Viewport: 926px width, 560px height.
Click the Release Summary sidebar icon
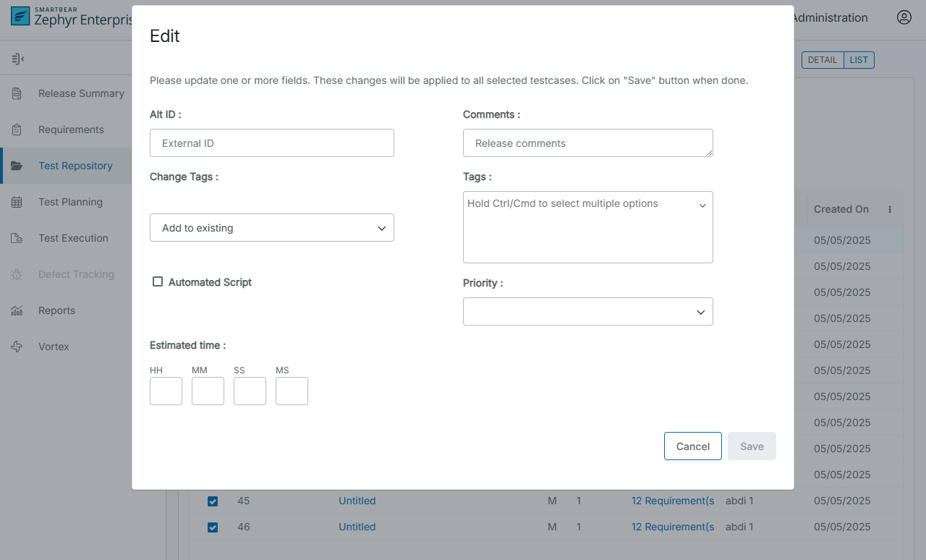17,93
